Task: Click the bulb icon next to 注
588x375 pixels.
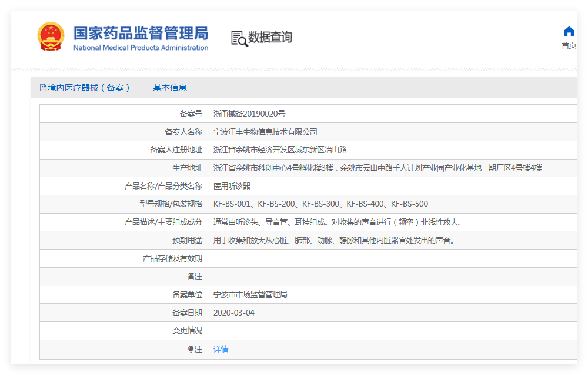Action: [x=191, y=349]
